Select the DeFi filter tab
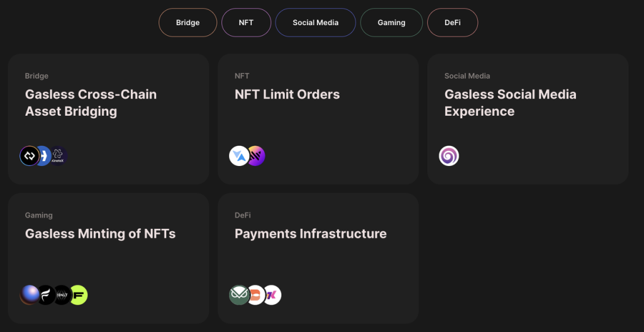The image size is (644, 332). pyautogui.click(x=452, y=23)
